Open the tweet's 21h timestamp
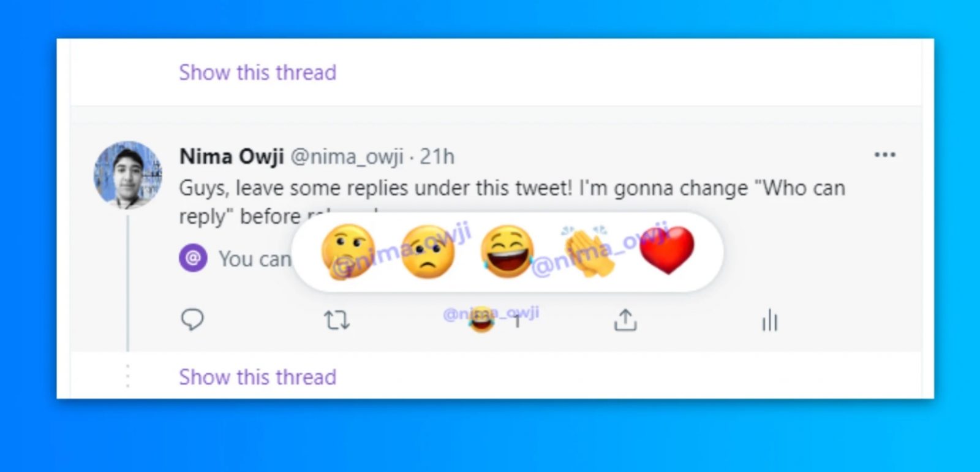 click(437, 157)
